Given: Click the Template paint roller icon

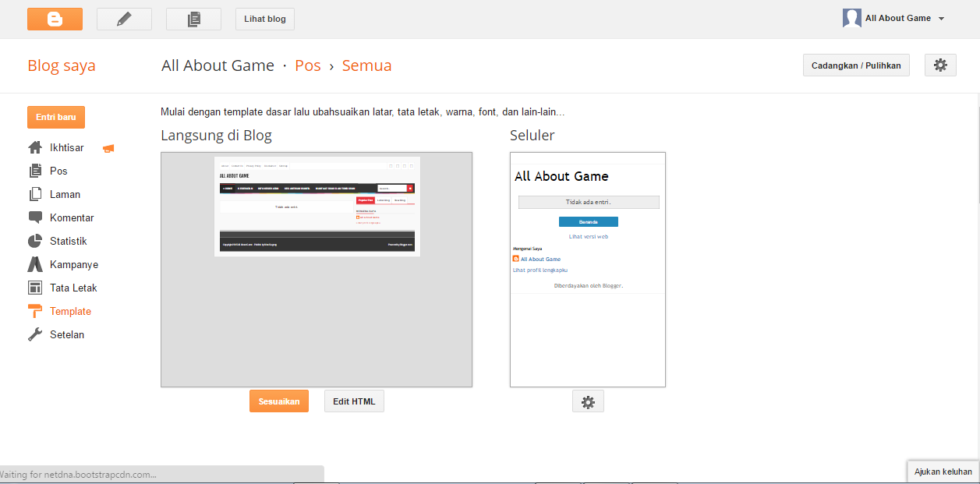Looking at the screenshot, I should coord(35,311).
